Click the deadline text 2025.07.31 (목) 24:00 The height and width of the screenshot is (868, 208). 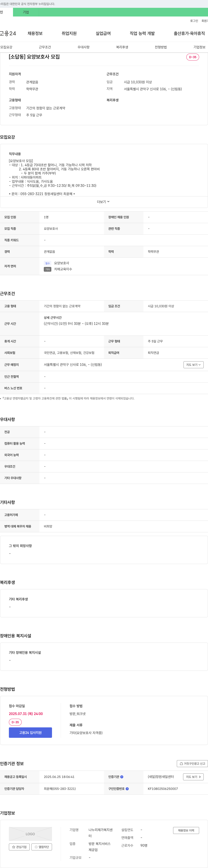click(x=26, y=714)
